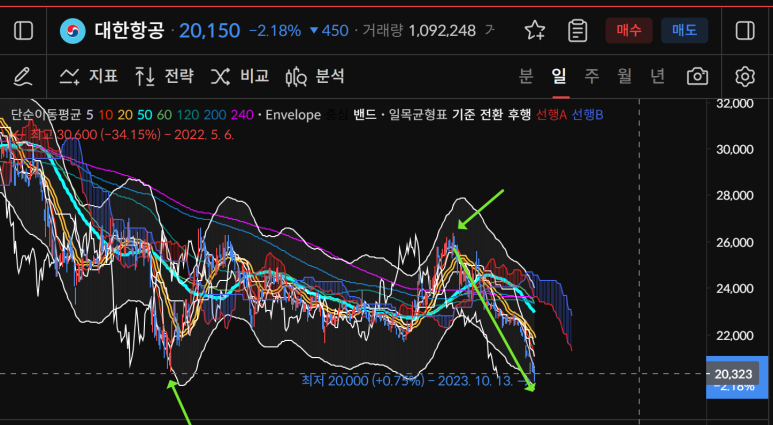Toggle the 50-period moving average
This screenshot has width=773, height=425.
coord(145,115)
